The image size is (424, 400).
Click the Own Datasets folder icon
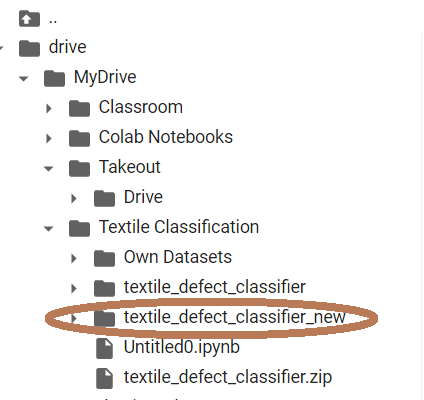pyautogui.click(x=104, y=258)
